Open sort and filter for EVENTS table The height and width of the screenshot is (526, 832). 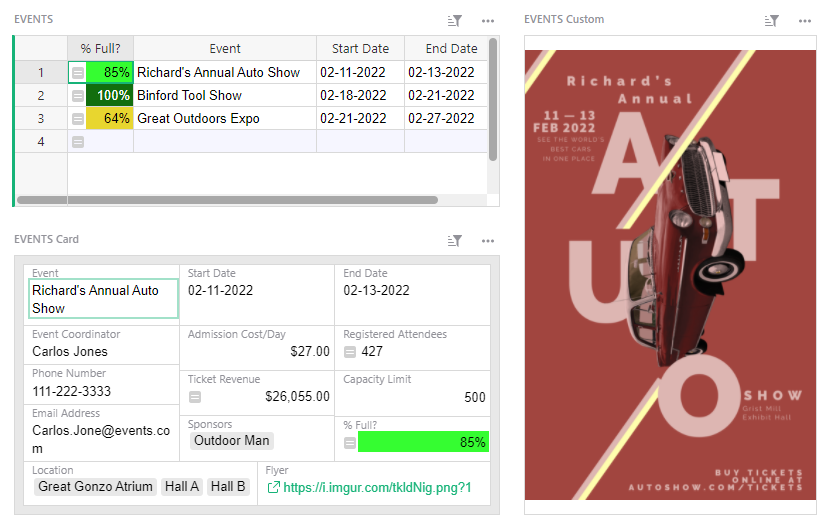point(455,20)
